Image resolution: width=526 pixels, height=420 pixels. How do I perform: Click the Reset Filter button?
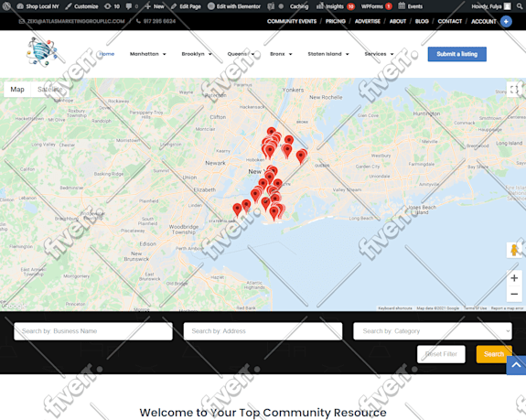(441, 354)
